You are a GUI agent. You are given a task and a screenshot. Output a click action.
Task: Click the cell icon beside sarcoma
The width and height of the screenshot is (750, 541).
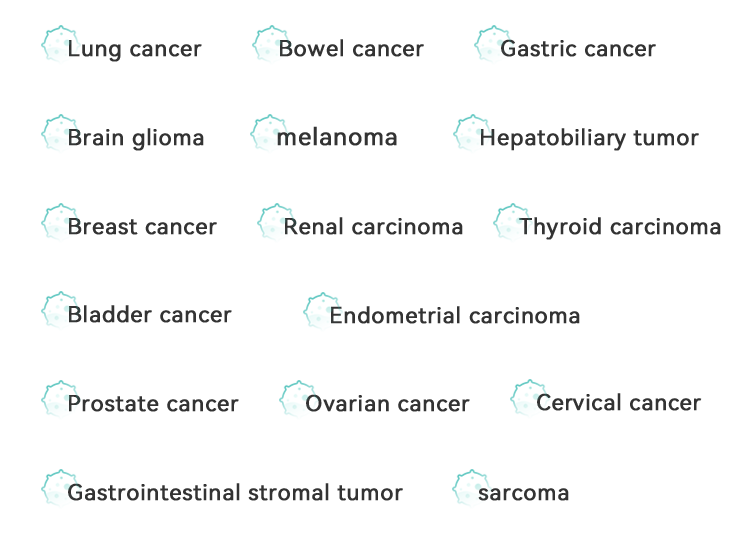(471, 488)
